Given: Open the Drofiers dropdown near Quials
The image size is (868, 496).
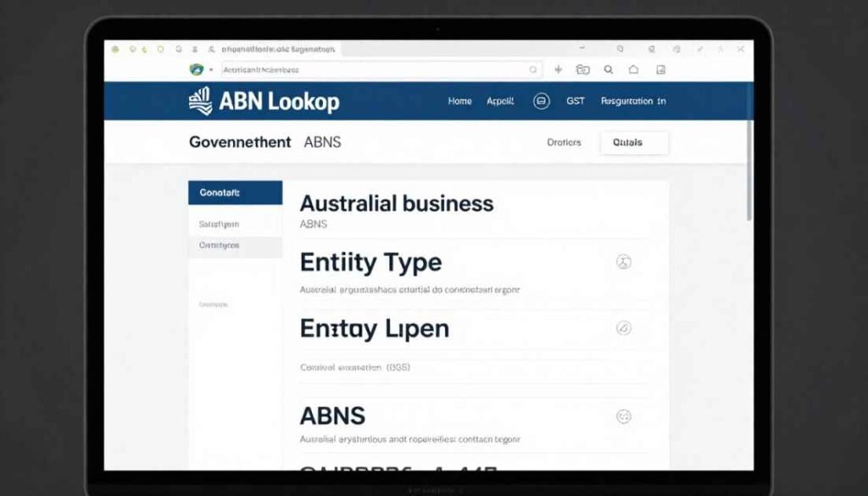Looking at the screenshot, I should pyautogui.click(x=565, y=142).
